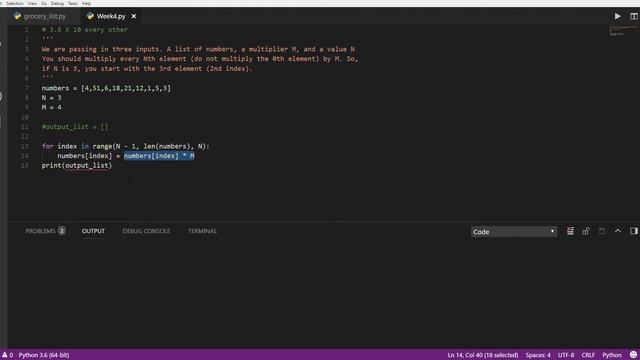Open the Tasks menu
640x360 pixels.
[x=73, y=3]
